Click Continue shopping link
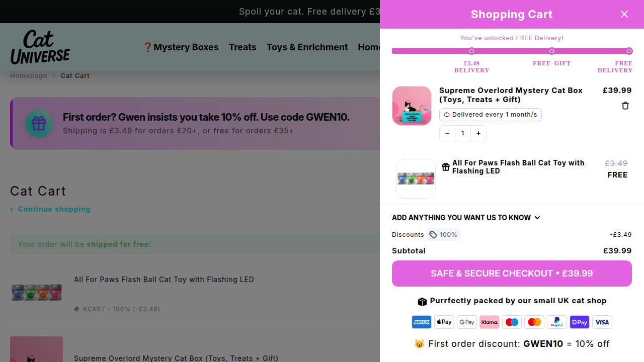 pyautogui.click(x=50, y=209)
